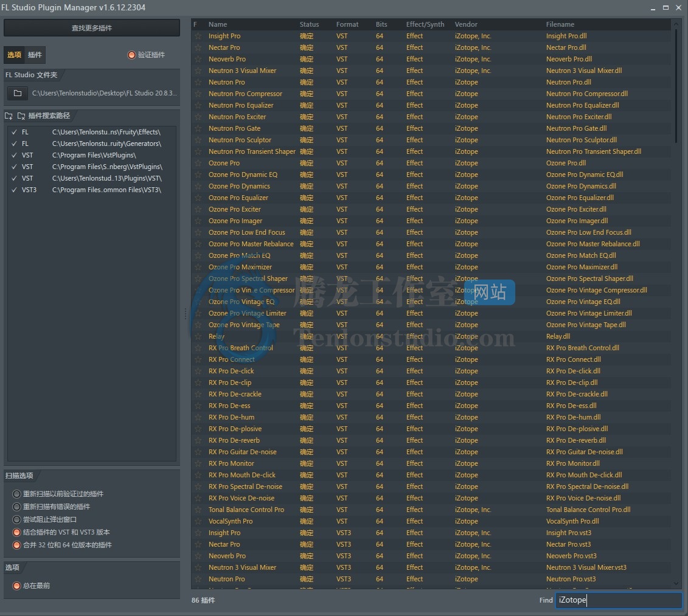Sort plugins by the Status column header
This screenshot has width=688, height=616.
[310, 24]
